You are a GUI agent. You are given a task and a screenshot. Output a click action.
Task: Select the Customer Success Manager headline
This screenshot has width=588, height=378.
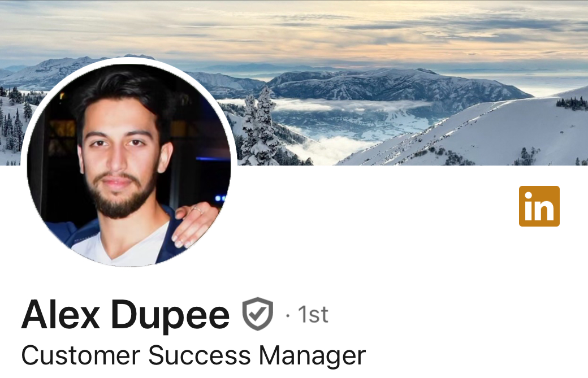coord(193,355)
